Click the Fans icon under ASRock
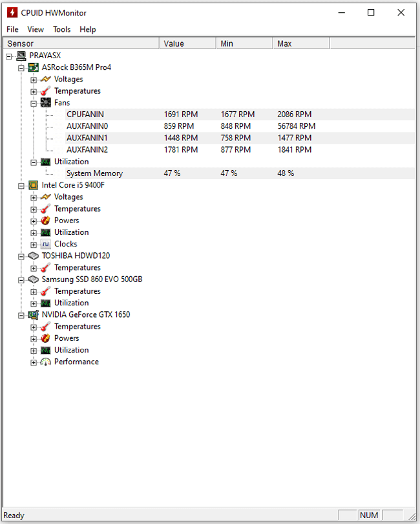Image resolution: width=420 pixels, height=524 pixels. click(46, 103)
